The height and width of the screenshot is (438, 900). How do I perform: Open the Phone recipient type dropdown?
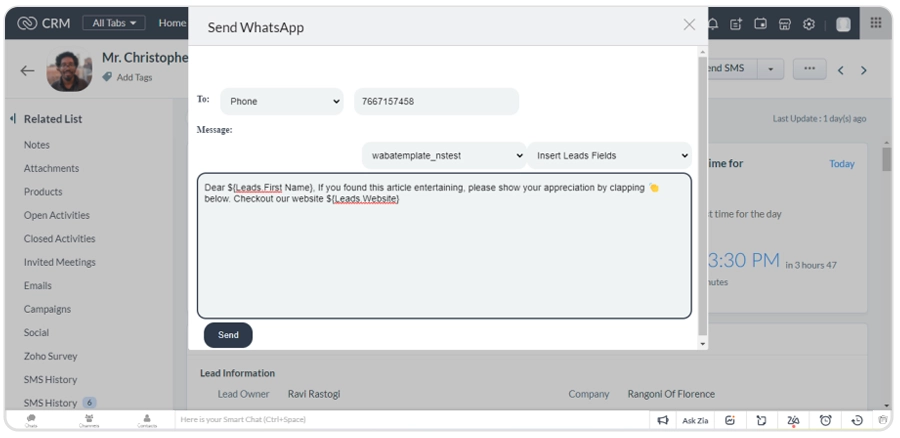coord(281,101)
